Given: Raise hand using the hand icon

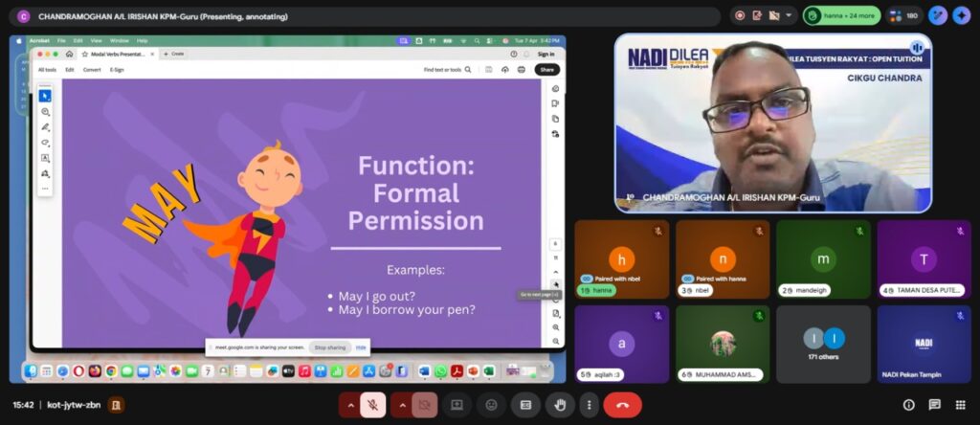Looking at the screenshot, I should coord(560,405).
